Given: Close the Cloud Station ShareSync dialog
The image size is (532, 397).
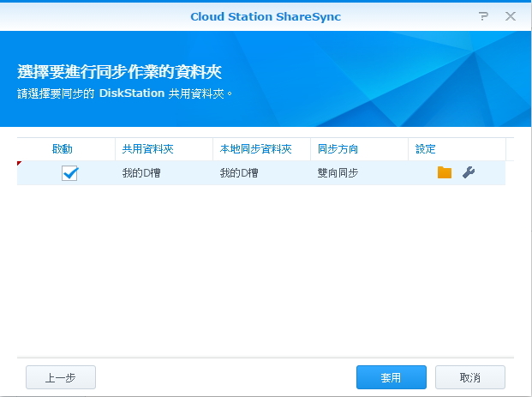Looking at the screenshot, I should [x=511, y=16].
